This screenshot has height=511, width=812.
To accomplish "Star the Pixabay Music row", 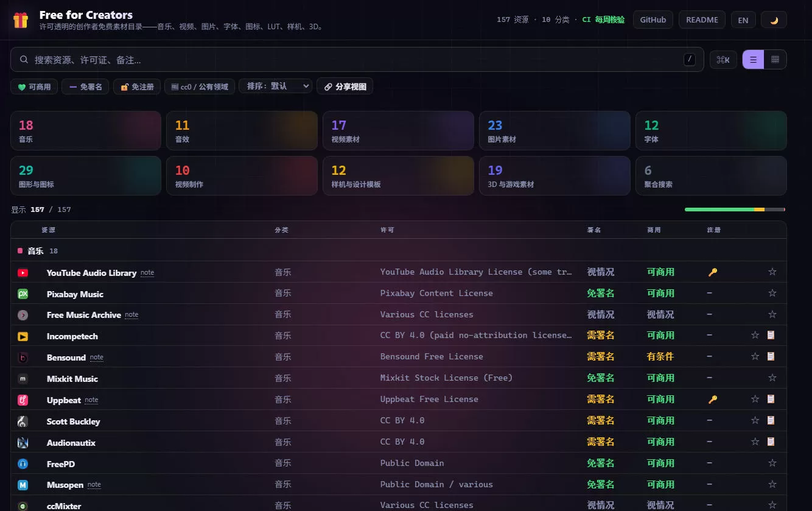I will (x=772, y=293).
